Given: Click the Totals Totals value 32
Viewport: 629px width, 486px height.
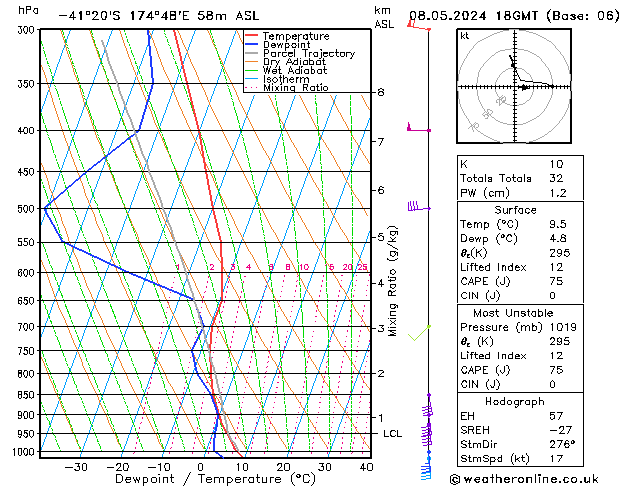Looking at the screenshot, I should click(556, 178).
